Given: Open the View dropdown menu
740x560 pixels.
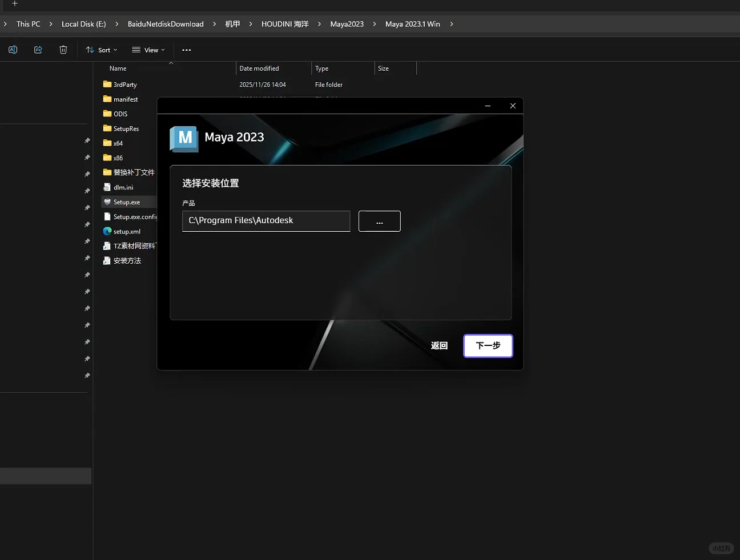Looking at the screenshot, I should click(x=148, y=50).
